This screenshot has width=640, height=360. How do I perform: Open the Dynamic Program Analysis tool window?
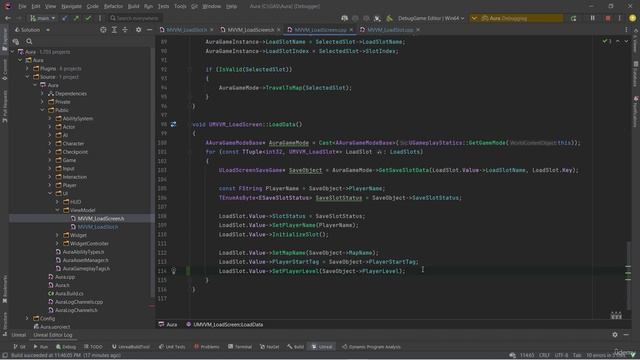[371, 347]
